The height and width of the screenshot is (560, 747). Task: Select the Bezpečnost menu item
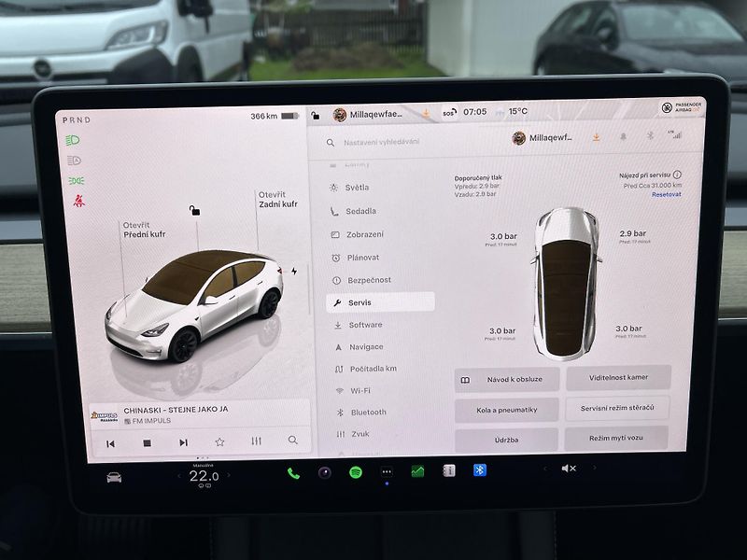pyautogui.click(x=361, y=280)
